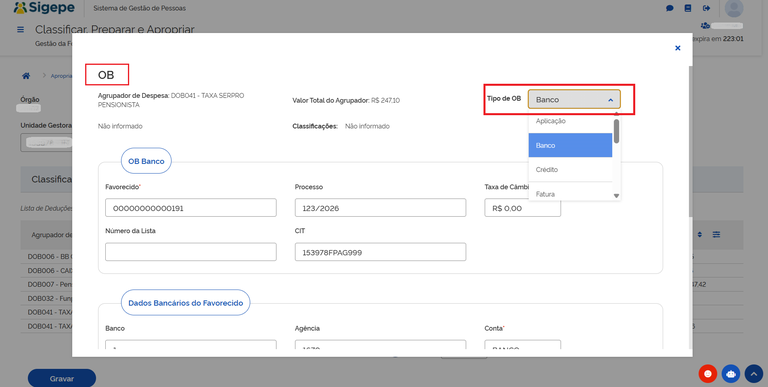Click the Gravar button
The height and width of the screenshot is (387, 768).
[x=62, y=379]
